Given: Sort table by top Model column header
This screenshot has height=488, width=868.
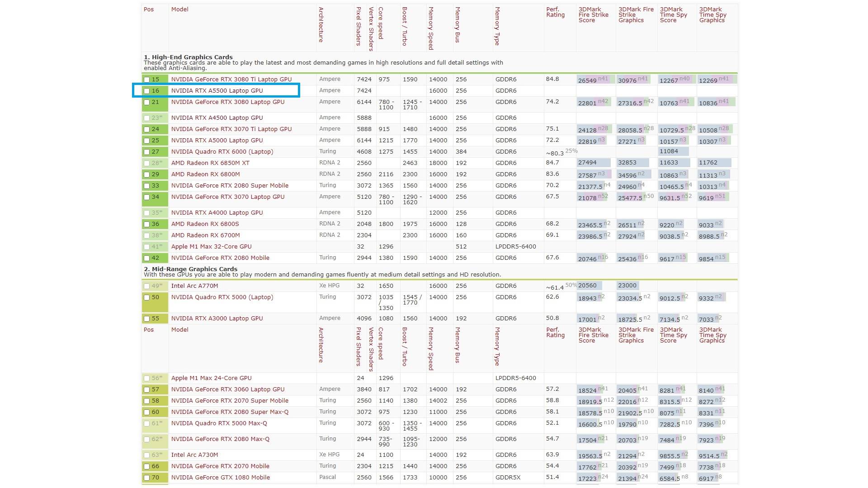Looking at the screenshot, I should point(179,9).
